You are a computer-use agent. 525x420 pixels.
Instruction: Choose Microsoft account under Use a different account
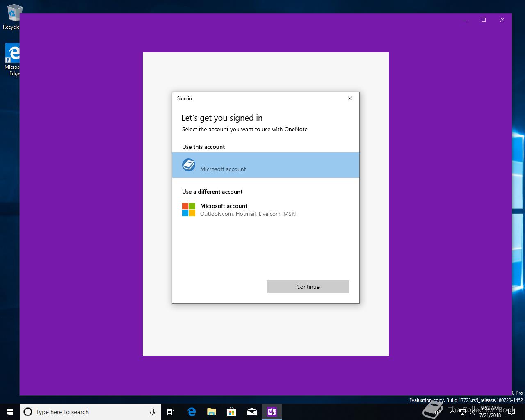(266, 210)
